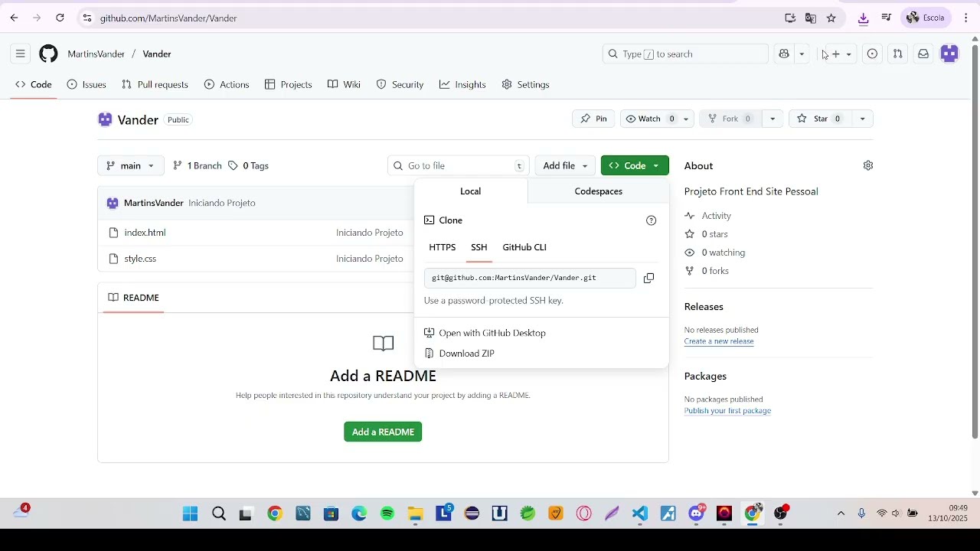Follow the Create a new release link

pos(719,341)
